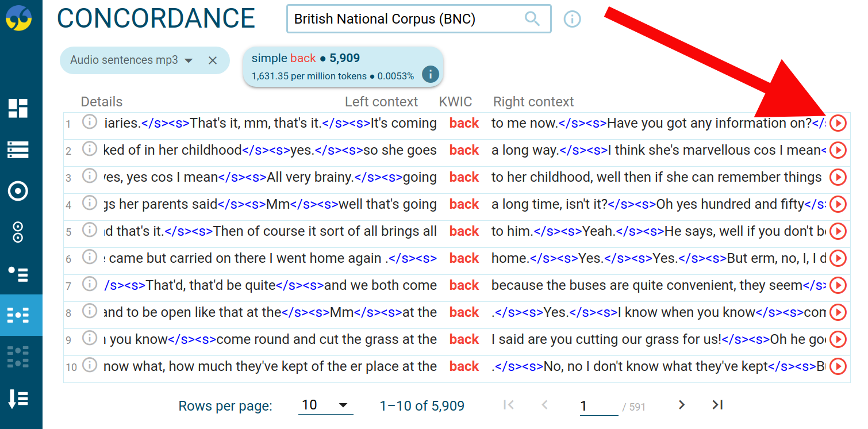868x429 pixels.
Task: Expand the Audio sentences mp3 dropdown
Action: coord(188,60)
